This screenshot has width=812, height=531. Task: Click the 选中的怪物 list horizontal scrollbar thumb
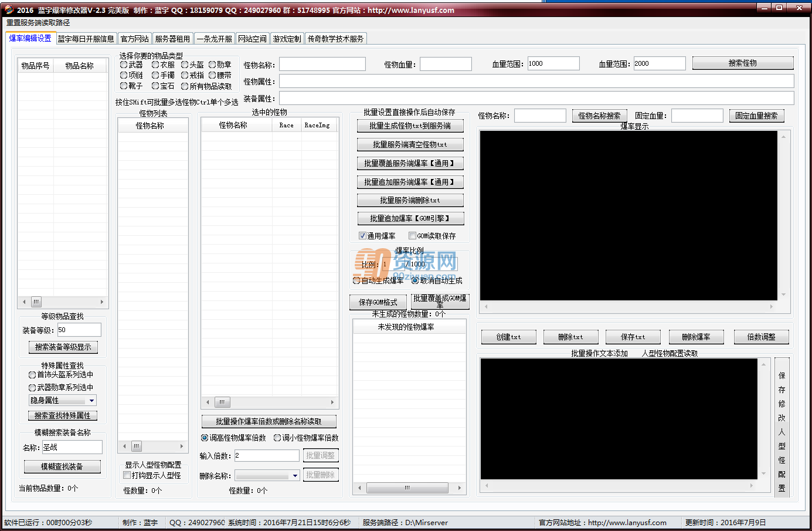coord(222,402)
